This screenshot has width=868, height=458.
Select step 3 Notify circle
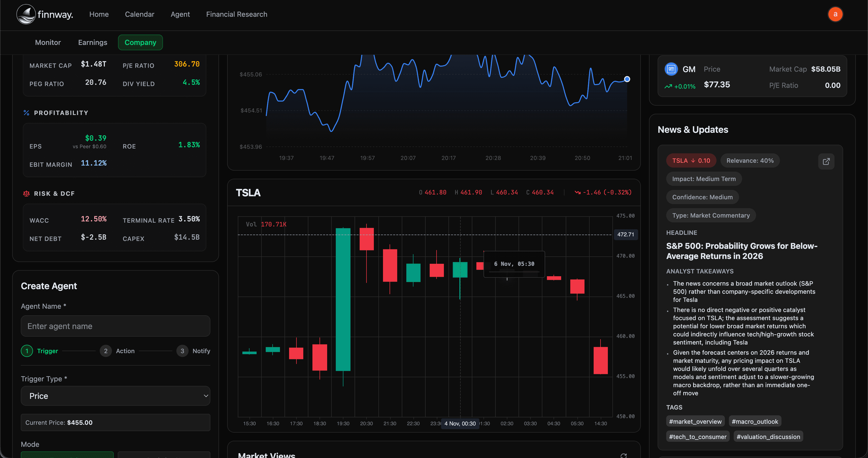coord(182,351)
